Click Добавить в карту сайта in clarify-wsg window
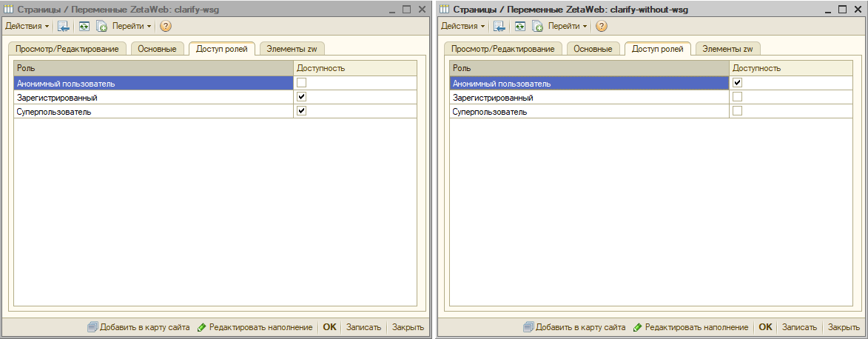The width and height of the screenshot is (868, 339). 139,327
